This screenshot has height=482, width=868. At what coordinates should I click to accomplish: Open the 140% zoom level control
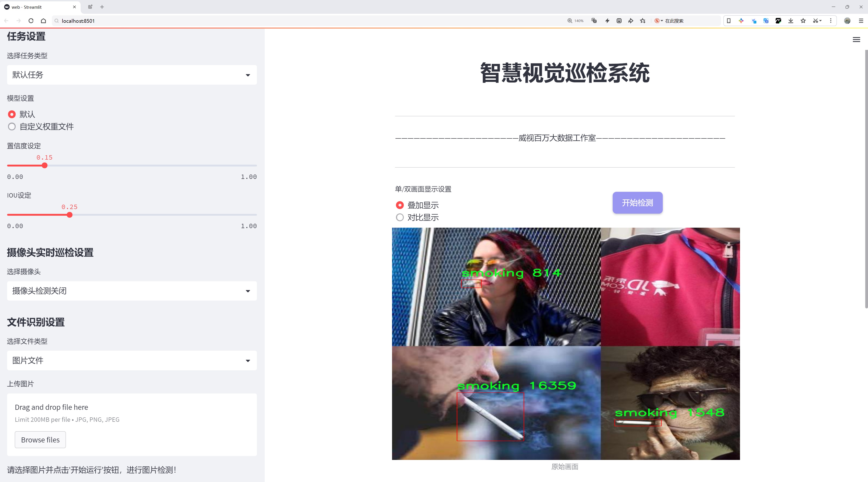(575, 20)
